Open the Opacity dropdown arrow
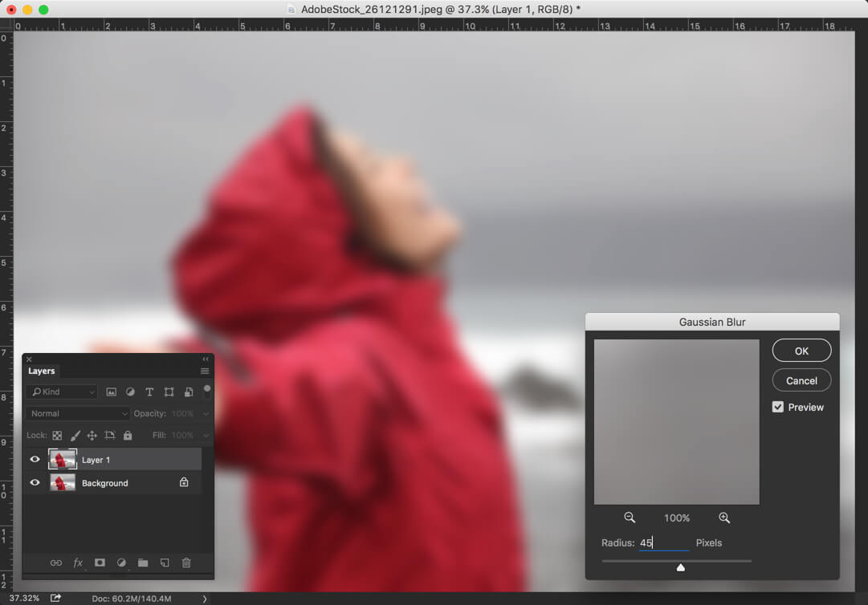 pos(206,414)
